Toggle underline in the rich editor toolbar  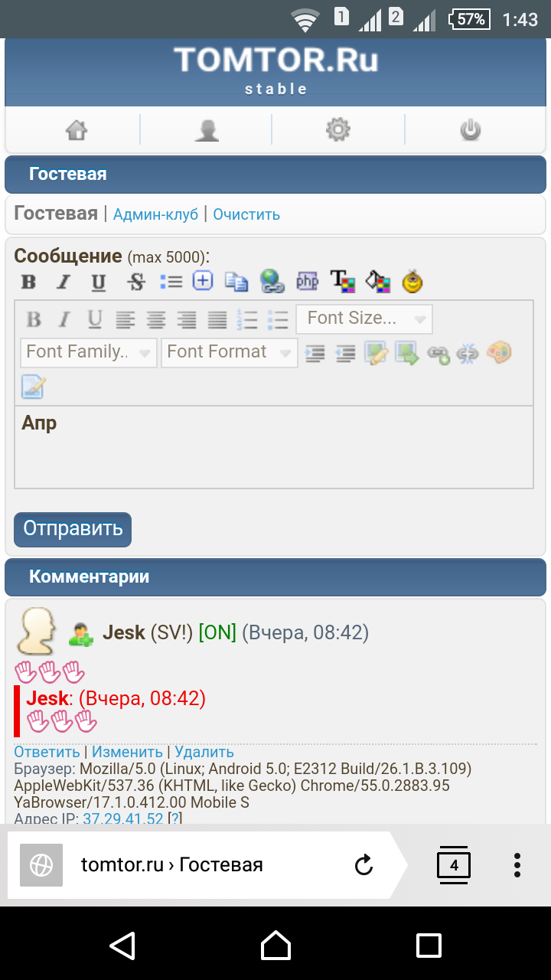tap(94, 319)
